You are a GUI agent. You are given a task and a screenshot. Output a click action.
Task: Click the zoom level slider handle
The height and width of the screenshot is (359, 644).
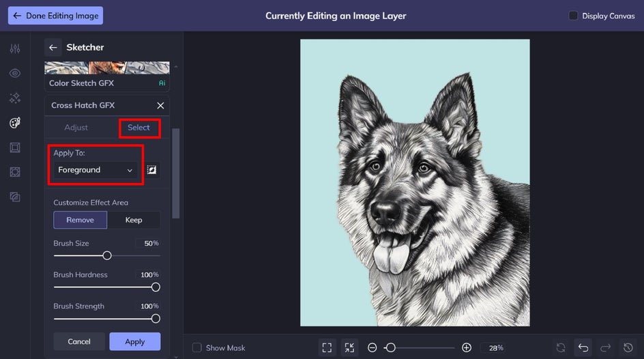pyautogui.click(x=391, y=348)
